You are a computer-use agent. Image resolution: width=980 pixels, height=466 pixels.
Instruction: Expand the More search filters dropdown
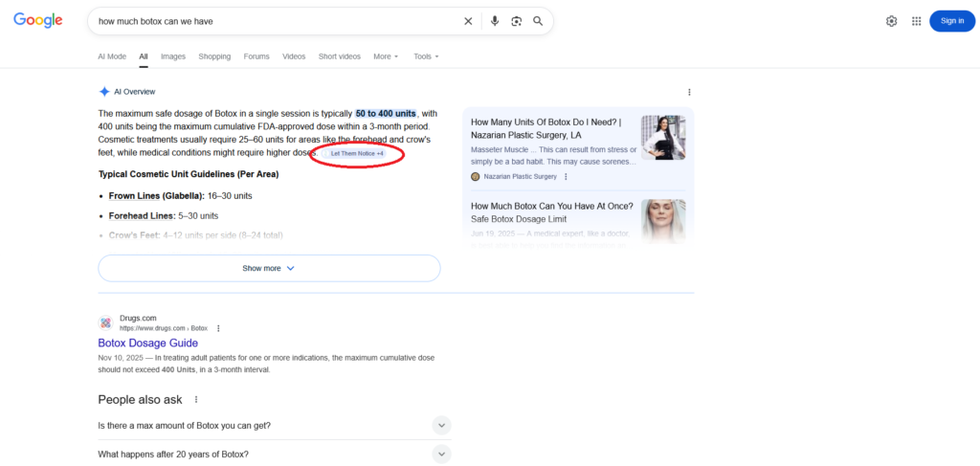point(386,56)
